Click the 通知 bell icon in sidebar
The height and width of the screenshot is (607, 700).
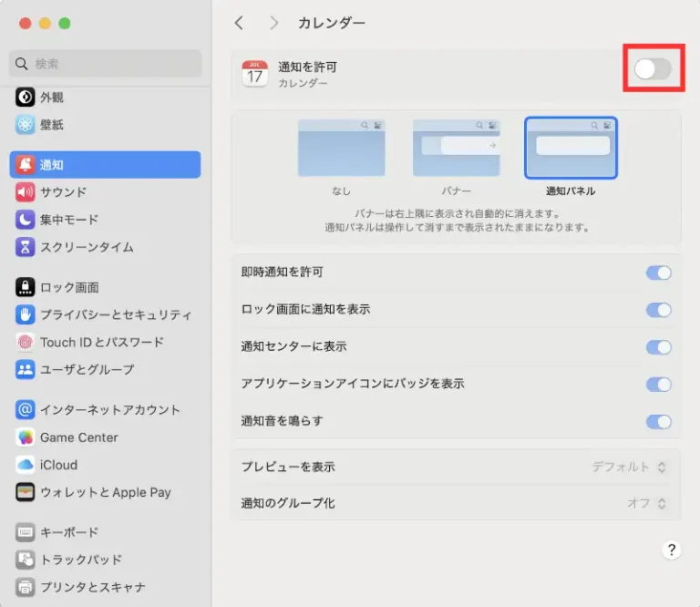click(25, 165)
